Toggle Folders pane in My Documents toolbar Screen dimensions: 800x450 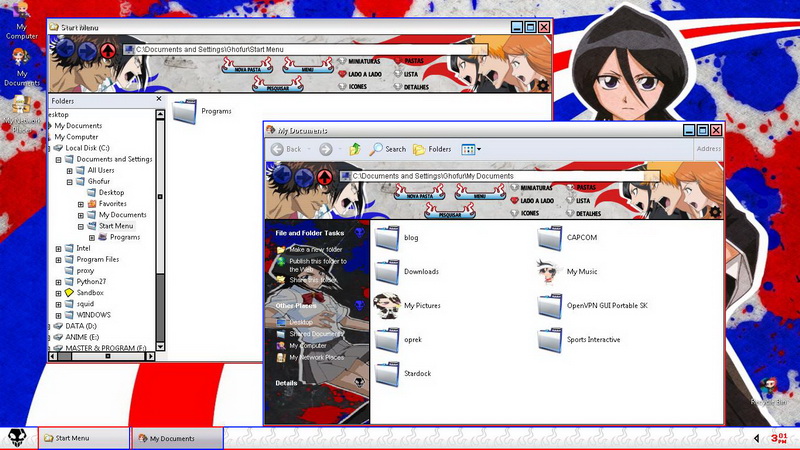point(432,149)
